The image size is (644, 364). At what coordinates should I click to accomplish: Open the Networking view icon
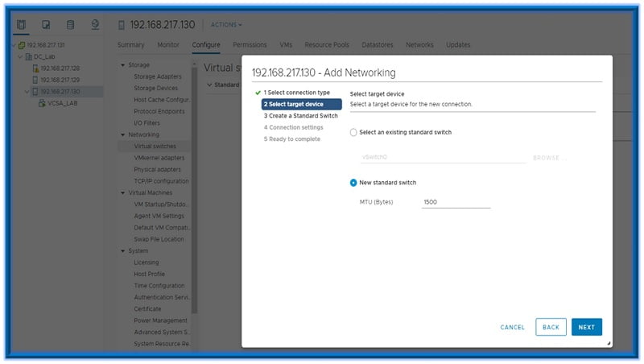point(95,24)
